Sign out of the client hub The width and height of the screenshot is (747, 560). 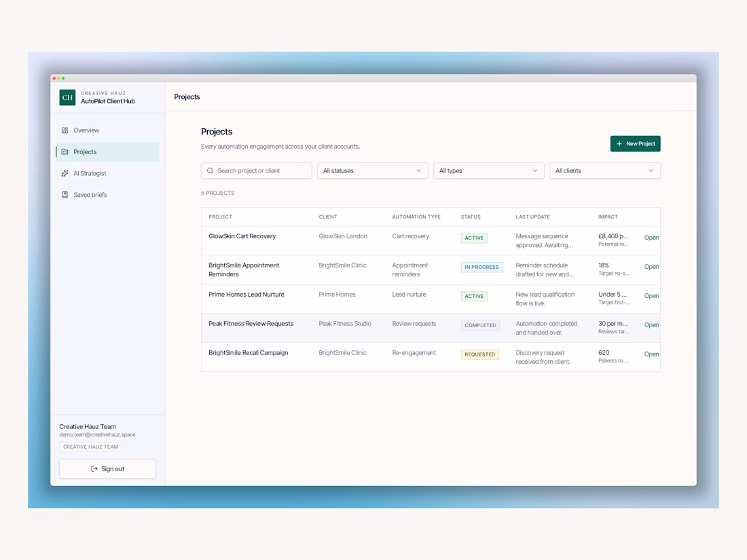[x=108, y=469]
